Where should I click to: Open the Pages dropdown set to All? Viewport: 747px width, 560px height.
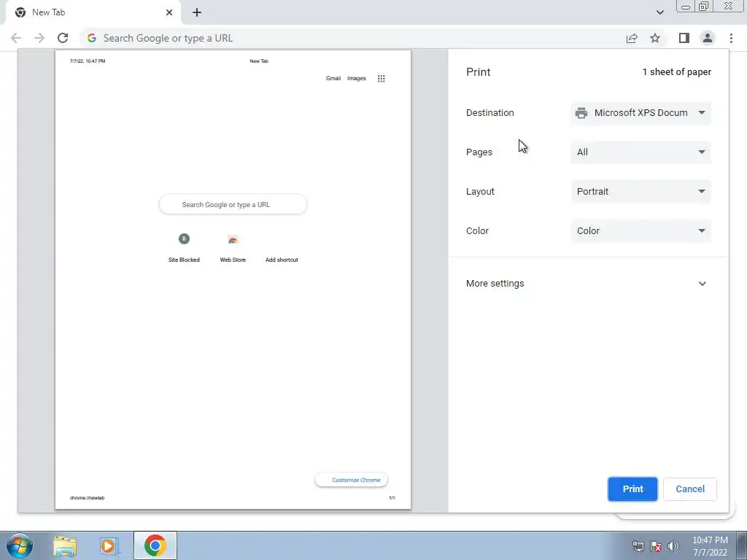tap(640, 152)
